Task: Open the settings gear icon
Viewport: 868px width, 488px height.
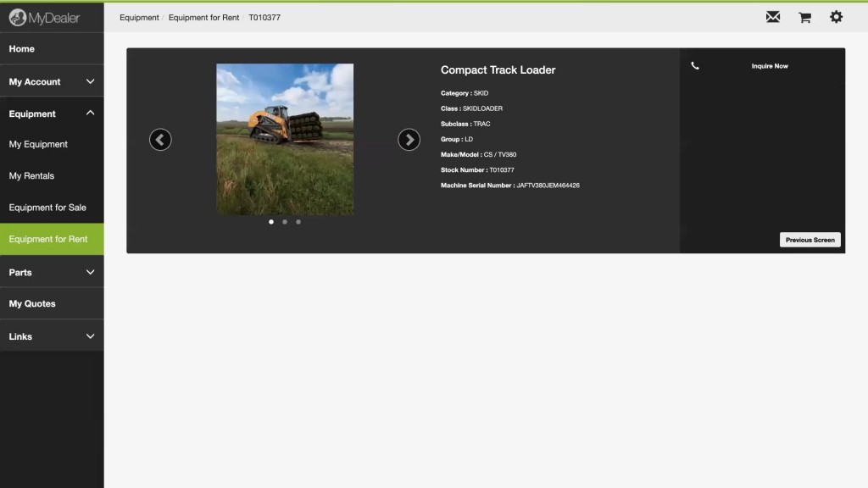Action: (x=836, y=17)
